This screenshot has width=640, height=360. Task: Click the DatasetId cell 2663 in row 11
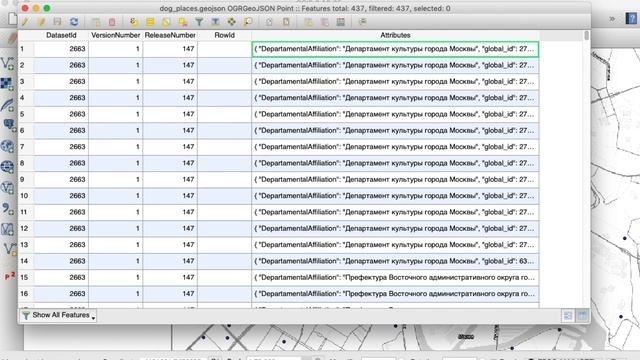point(61,212)
